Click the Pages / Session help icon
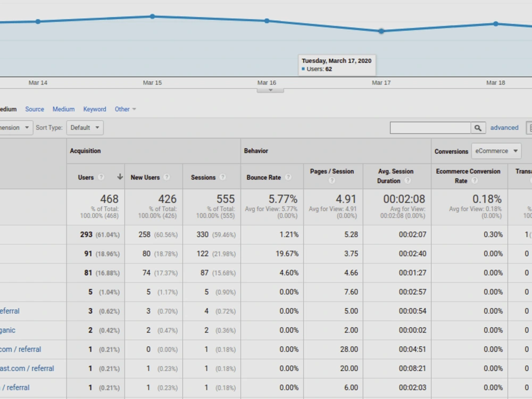 coord(332,181)
